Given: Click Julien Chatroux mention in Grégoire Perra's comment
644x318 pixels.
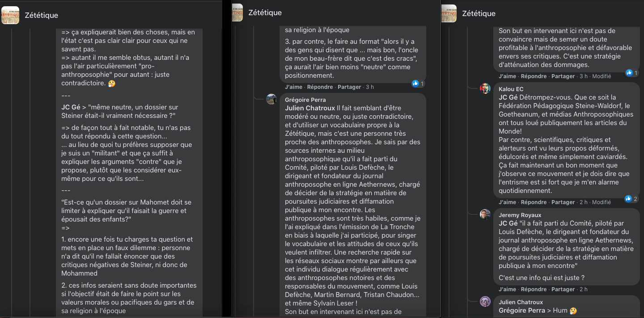Looking at the screenshot, I should (309, 108).
